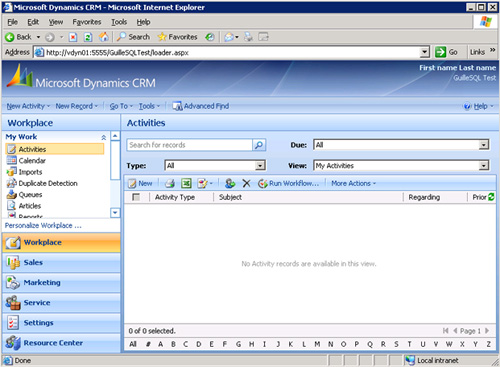The image size is (500, 367).
Task: Click All in the alphabet filter bar
Action: pyautogui.click(x=133, y=344)
